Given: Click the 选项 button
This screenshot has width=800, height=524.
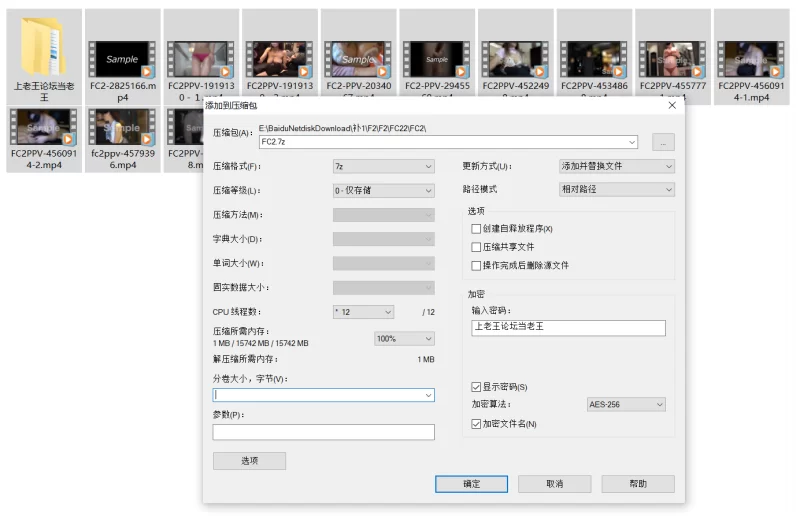Looking at the screenshot, I should 249,461.
